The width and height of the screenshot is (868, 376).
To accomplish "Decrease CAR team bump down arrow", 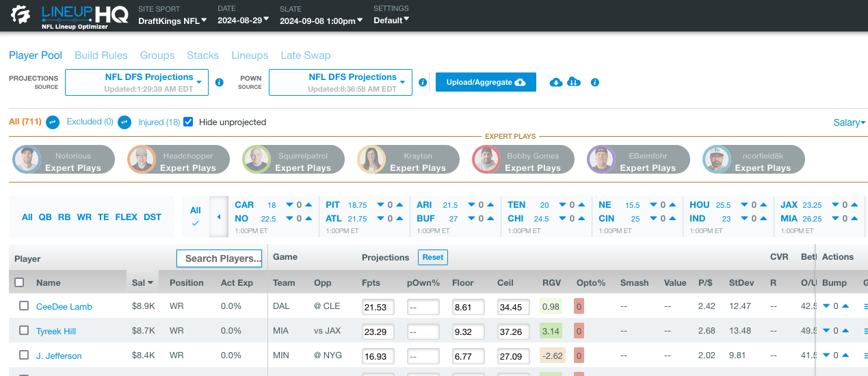I will click(x=289, y=205).
